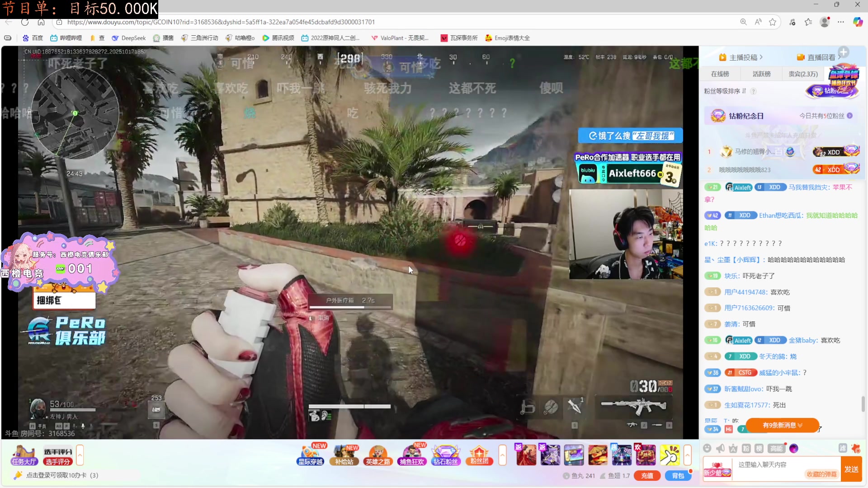
Task: Click the 发送 send button
Action: click(852, 469)
